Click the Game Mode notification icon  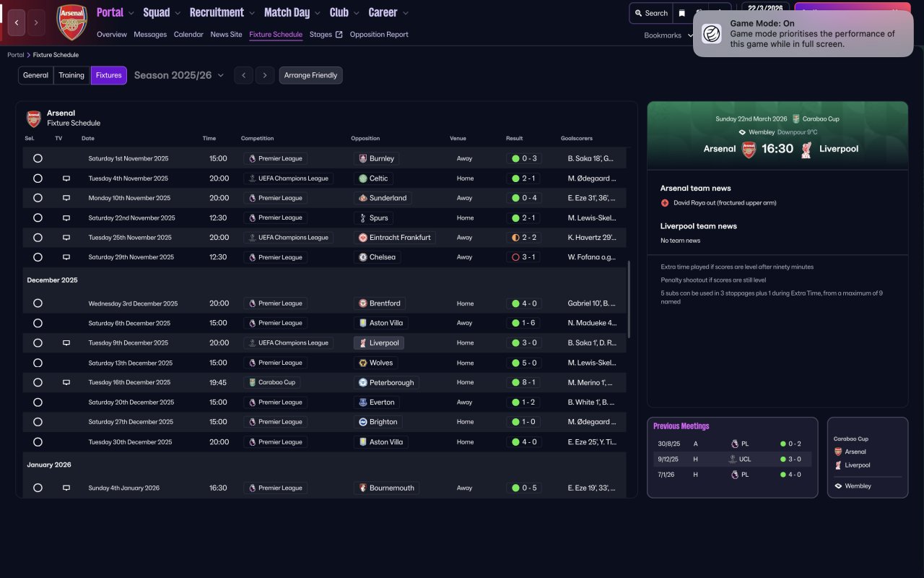[712, 33]
